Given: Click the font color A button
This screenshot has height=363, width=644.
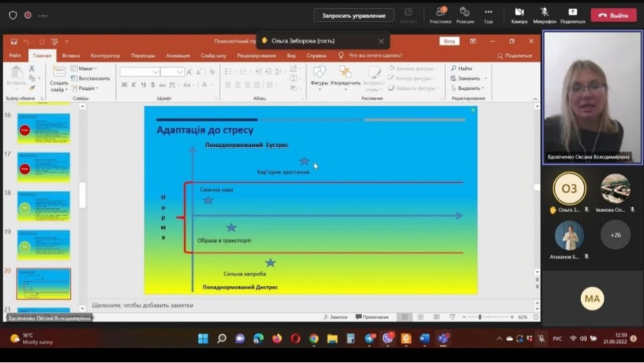Looking at the screenshot, I should click(x=204, y=85).
